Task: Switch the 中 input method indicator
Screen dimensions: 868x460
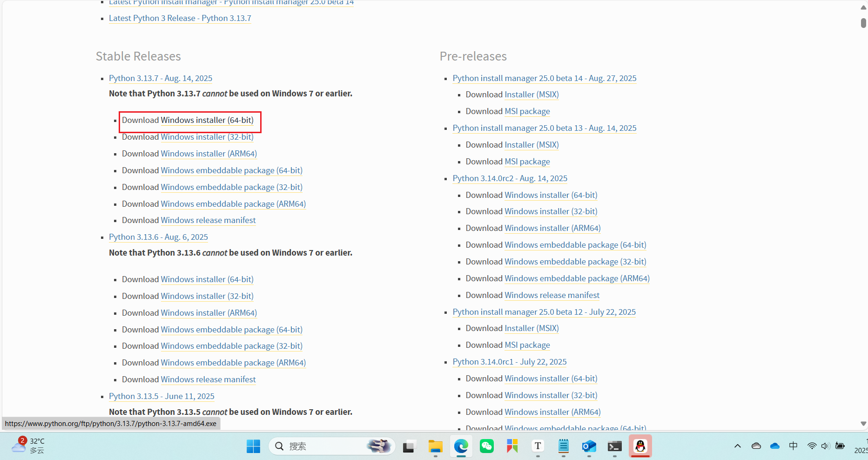Action: click(x=794, y=446)
